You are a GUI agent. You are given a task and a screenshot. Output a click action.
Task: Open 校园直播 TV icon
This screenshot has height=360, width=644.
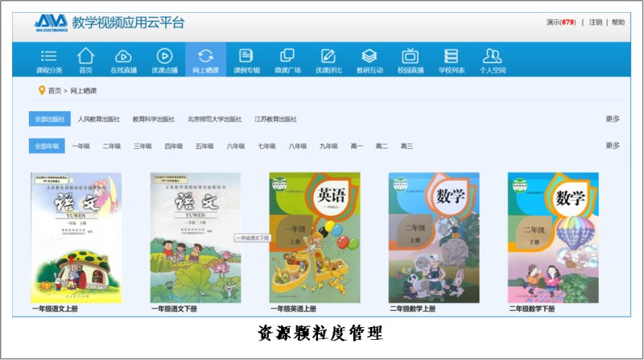[411, 56]
